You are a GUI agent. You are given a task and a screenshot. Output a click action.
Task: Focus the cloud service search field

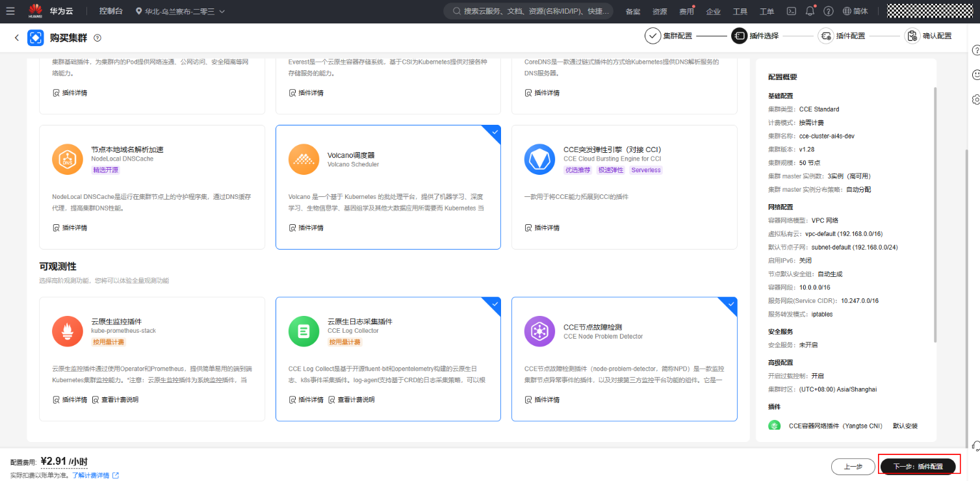[x=529, y=11]
